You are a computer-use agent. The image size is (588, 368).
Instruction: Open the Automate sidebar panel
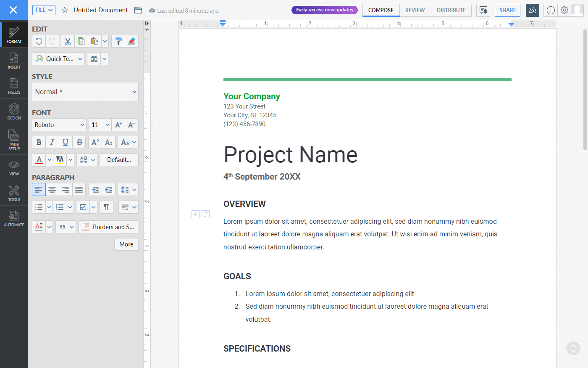tap(14, 218)
